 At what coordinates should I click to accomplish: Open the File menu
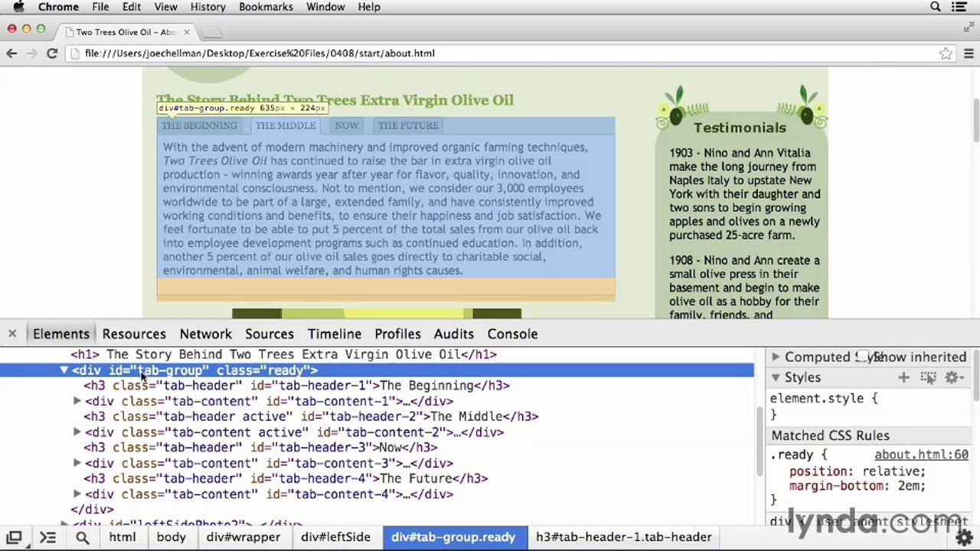tap(100, 7)
